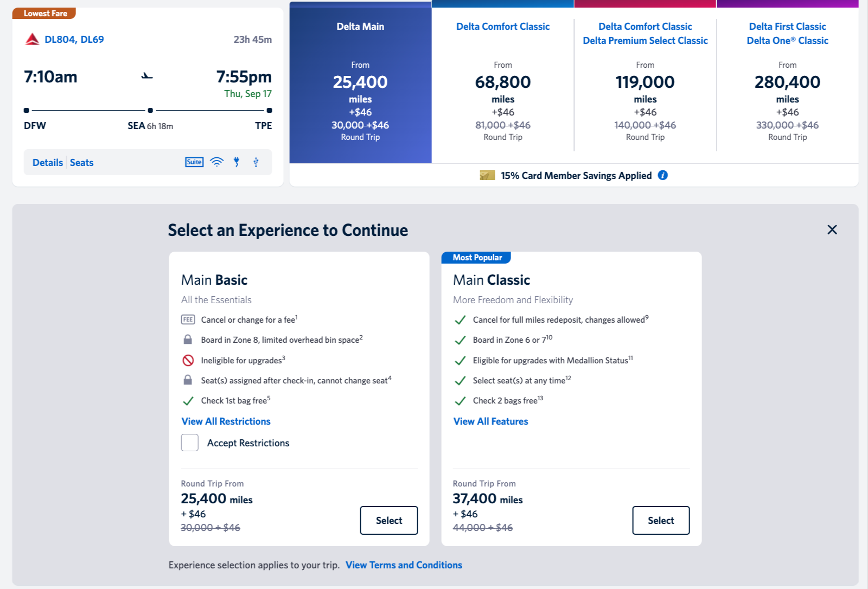Viewport: 868px width, 589px height.
Task: Click checkmark beside Board in Zone 6 or 7
Action: point(460,340)
